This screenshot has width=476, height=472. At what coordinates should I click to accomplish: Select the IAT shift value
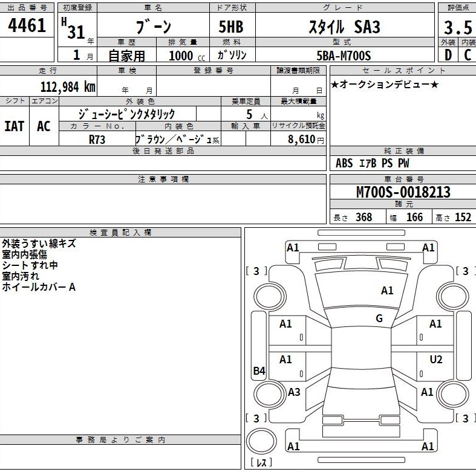(x=15, y=126)
